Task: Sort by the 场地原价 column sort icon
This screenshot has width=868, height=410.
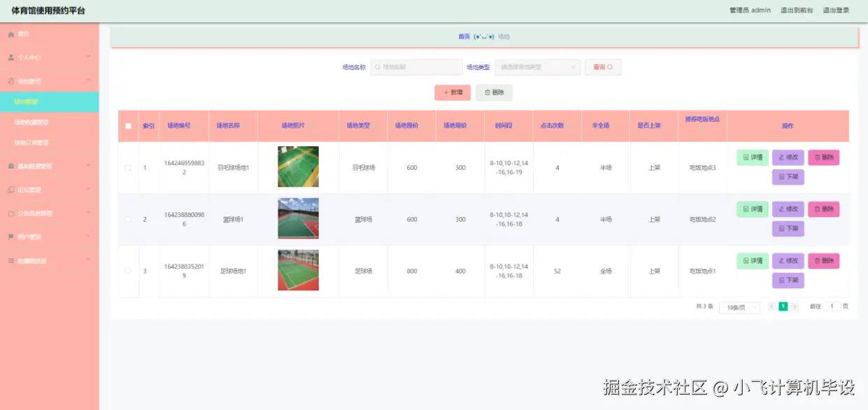Action: (x=422, y=126)
